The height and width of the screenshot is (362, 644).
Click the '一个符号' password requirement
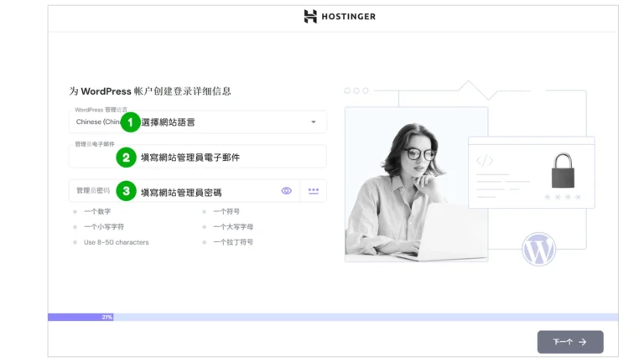pyautogui.click(x=226, y=211)
